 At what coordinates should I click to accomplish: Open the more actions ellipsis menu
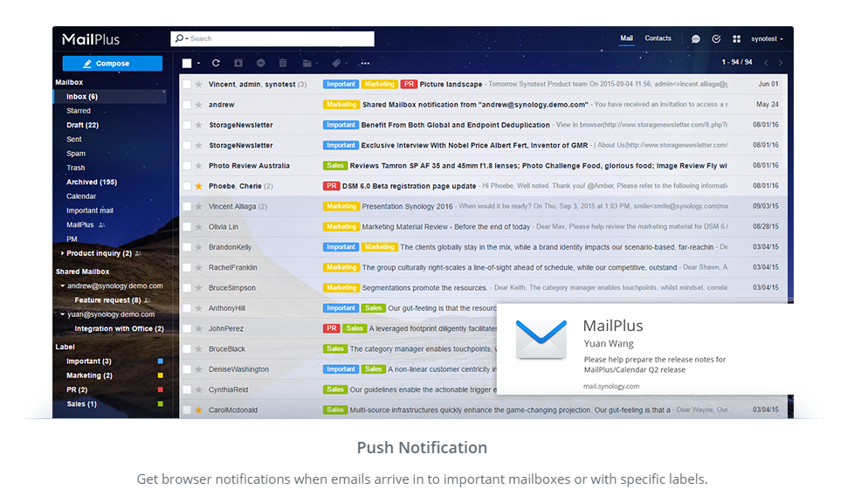tap(365, 63)
